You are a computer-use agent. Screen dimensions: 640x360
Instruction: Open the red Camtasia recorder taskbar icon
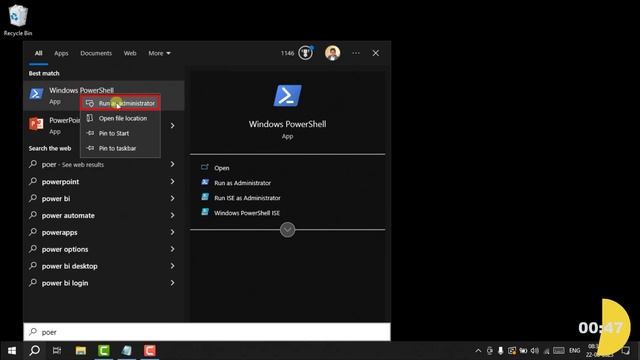tap(150, 351)
